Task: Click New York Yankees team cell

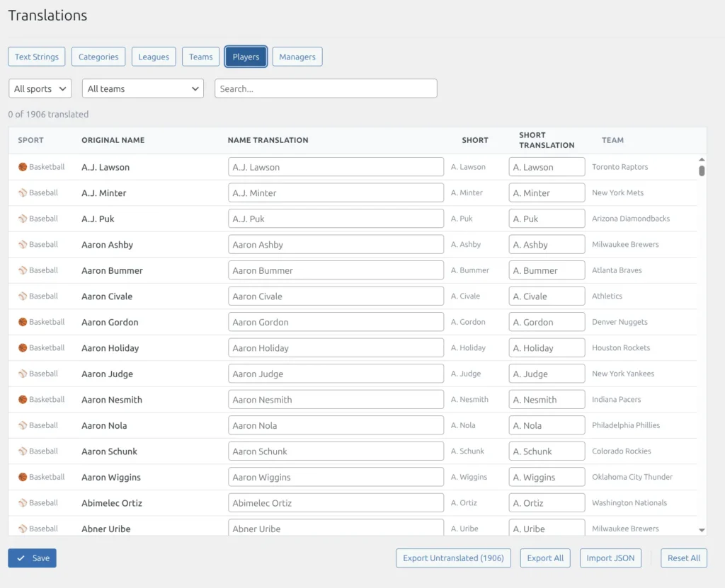Action: click(623, 374)
